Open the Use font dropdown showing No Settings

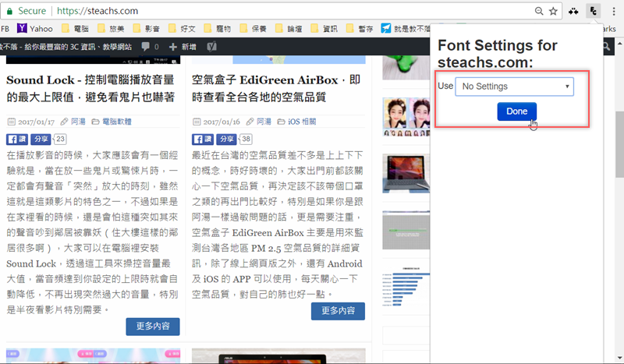515,87
